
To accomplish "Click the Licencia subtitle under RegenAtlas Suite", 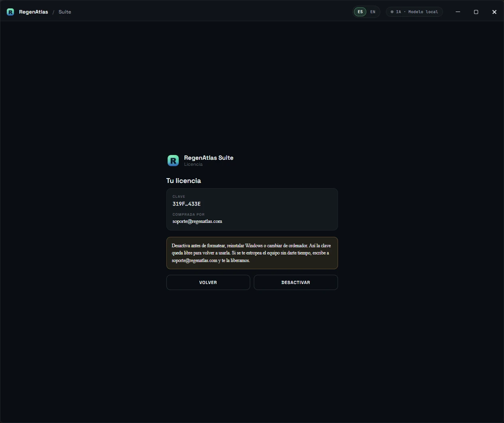I will tap(193, 164).
